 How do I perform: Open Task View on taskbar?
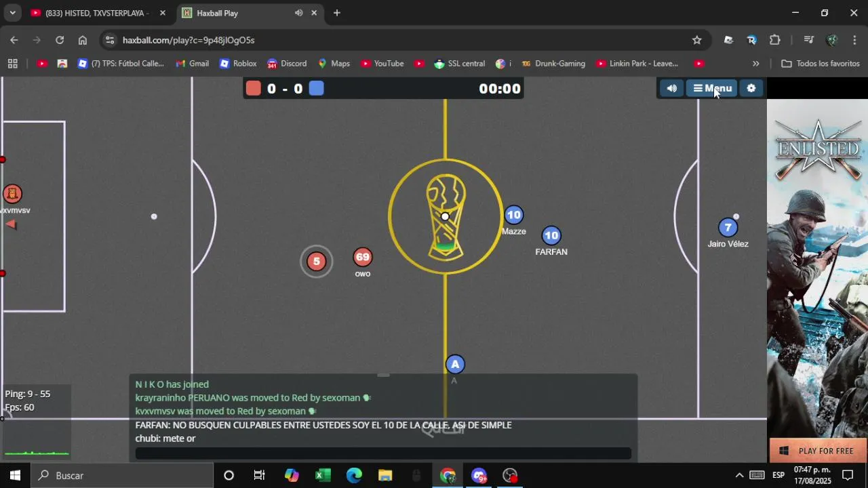[x=259, y=475]
